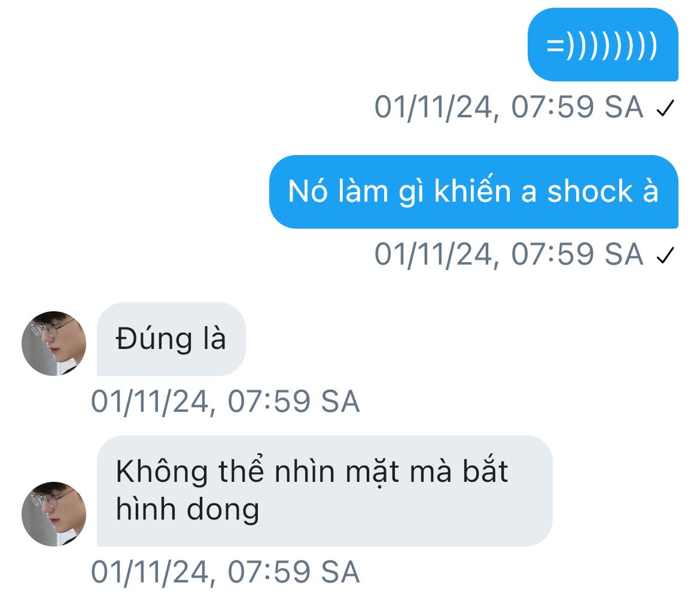The image size is (700, 598).
Task: Click the avatar beside "Đúng là" message
Action: [x=54, y=344]
